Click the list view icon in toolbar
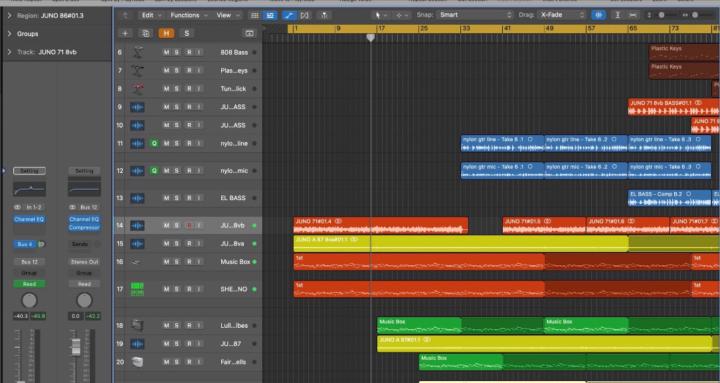 pos(254,15)
